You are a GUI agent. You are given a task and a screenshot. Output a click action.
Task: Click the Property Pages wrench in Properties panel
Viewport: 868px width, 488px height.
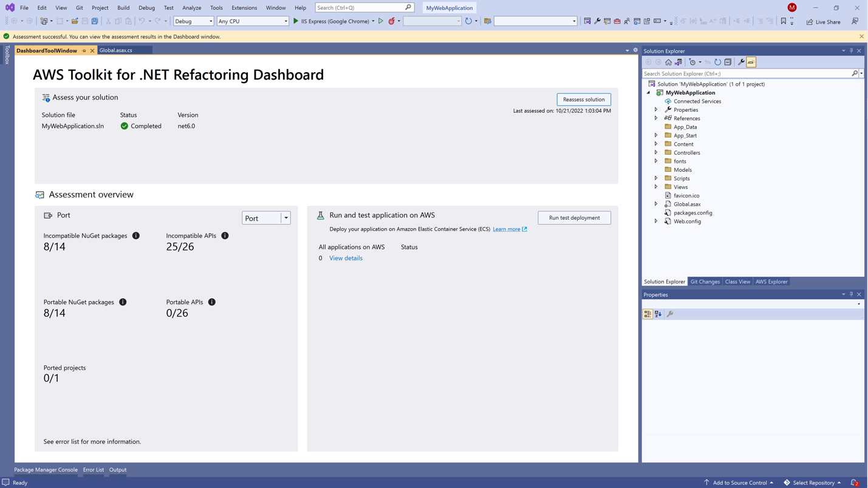[x=670, y=314]
